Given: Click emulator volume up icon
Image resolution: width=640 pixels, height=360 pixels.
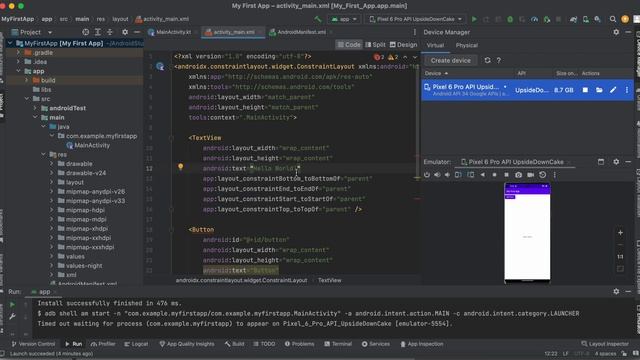Looking at the screenshot, I should pos(437,175).
